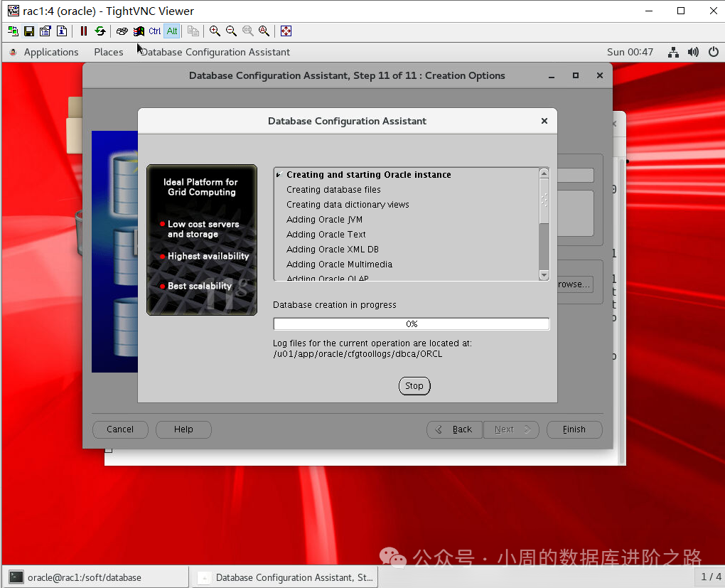Image resolution: width=725 pixels, height=588 pixels.
Task: Select 'Creating data dictionary views' step
Action: point(348,205)
